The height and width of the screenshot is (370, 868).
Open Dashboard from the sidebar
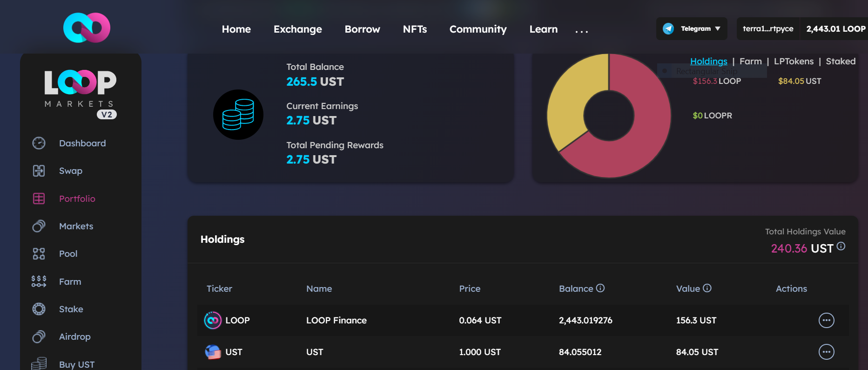point(82,143)
